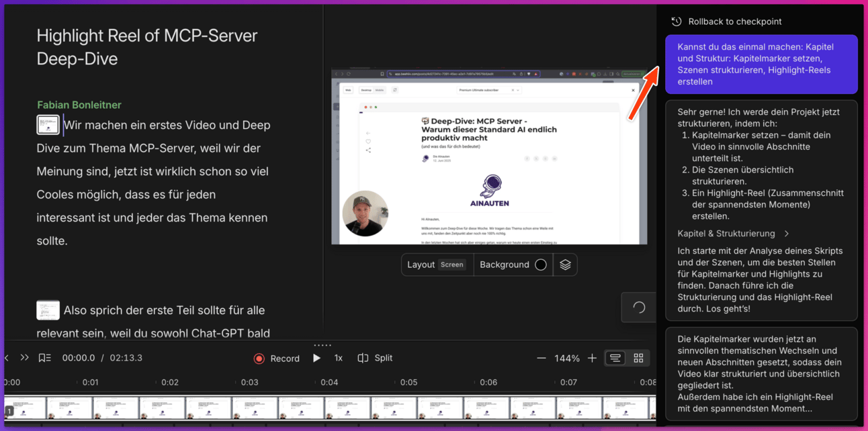Click the total duration 02:13.3
The height and width of the screenshot is (431, 868).
[x=126, y=358]
